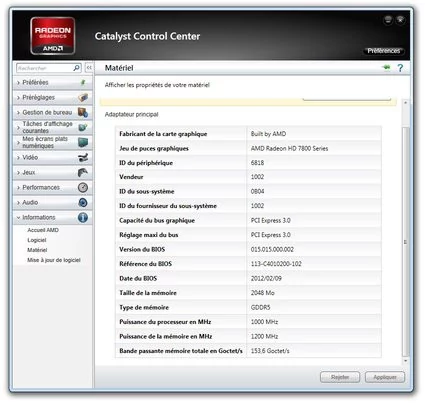Expand the Préréglages section
Screen dimensions: 425x403
[53, 97]
